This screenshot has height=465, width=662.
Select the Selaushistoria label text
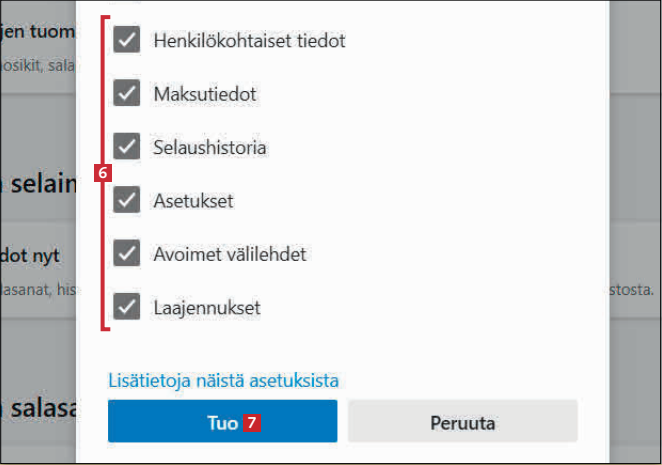[x=210, y=148]
